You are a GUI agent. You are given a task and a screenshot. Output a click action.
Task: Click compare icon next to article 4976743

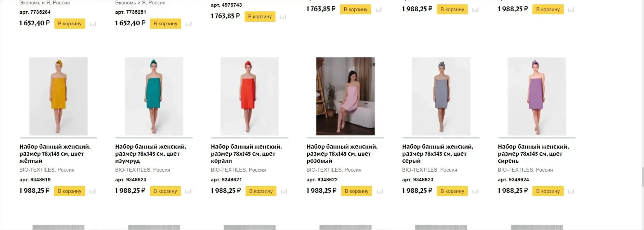283,17
